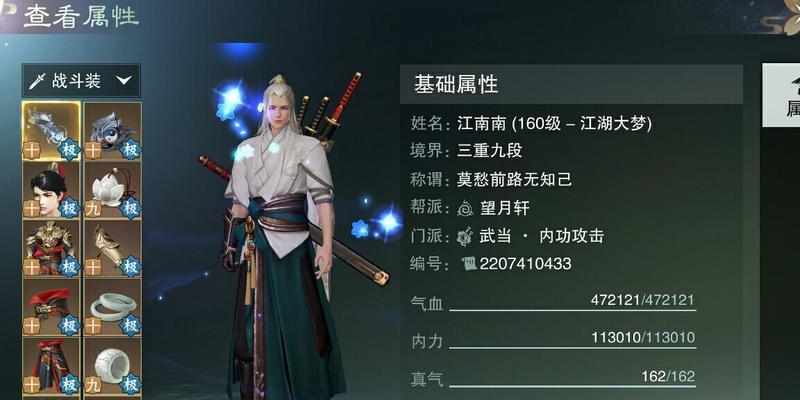Select the golden red armor slot
Viewport: 800px width, 400px height.
(51, 248)
